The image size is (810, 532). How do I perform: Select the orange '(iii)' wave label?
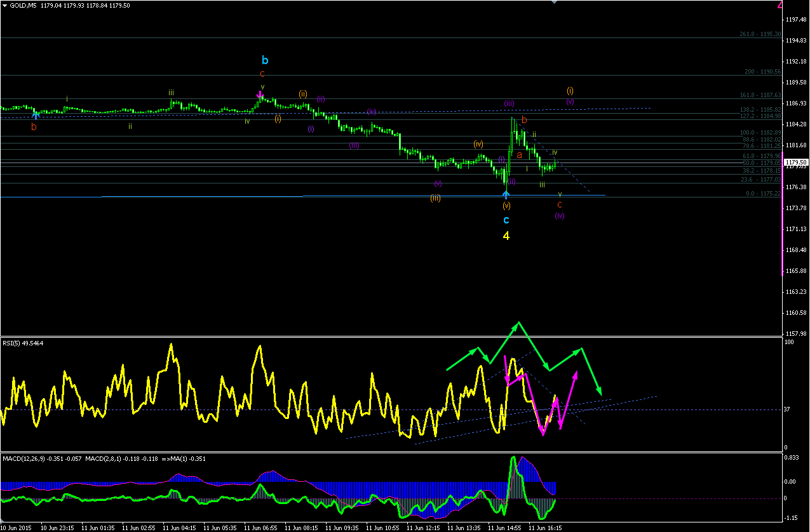click(x=435, y=198)
